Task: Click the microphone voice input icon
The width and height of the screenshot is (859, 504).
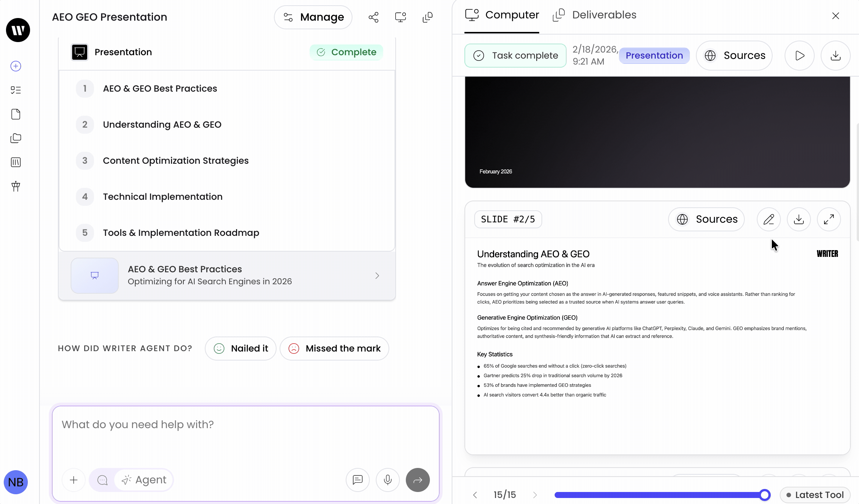Action: coord(387,480)
